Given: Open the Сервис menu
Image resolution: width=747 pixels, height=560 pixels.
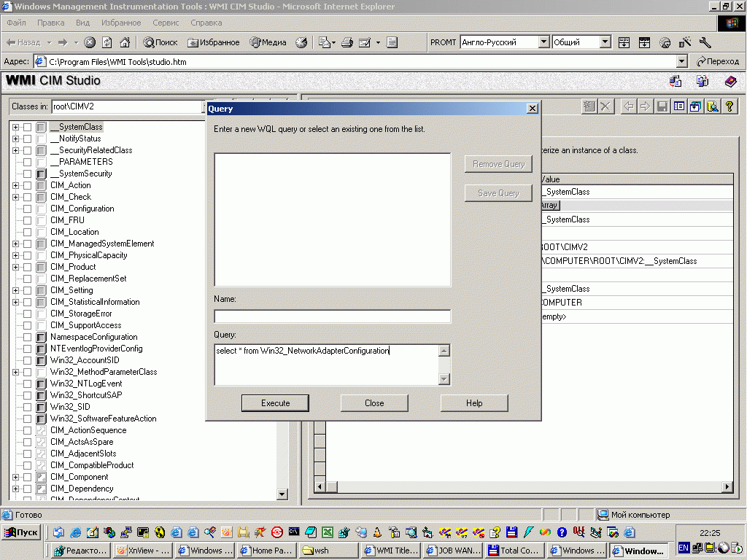Looking at the screenshot, I should 166,23.
